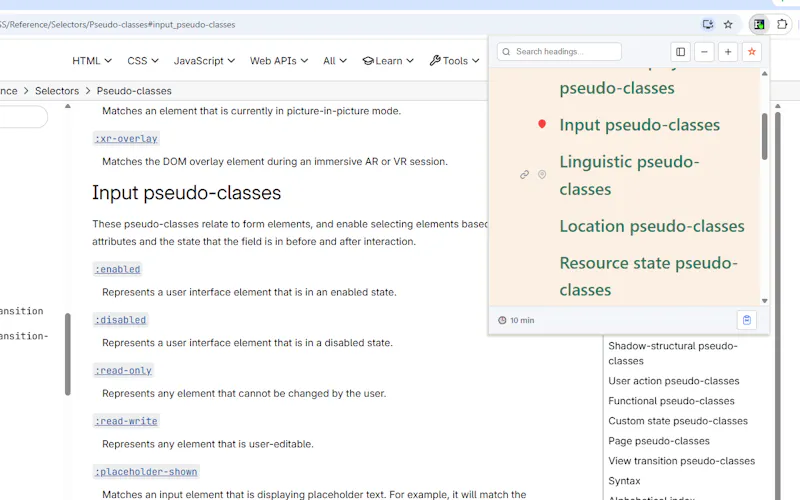Click the clock icon beside 10 min
This screenshot has width=800, height=500.
(x=502, y=320)
